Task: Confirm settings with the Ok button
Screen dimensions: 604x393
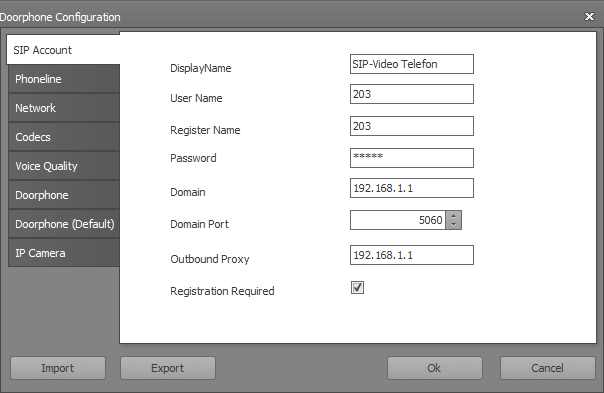Action: [435, 368]
